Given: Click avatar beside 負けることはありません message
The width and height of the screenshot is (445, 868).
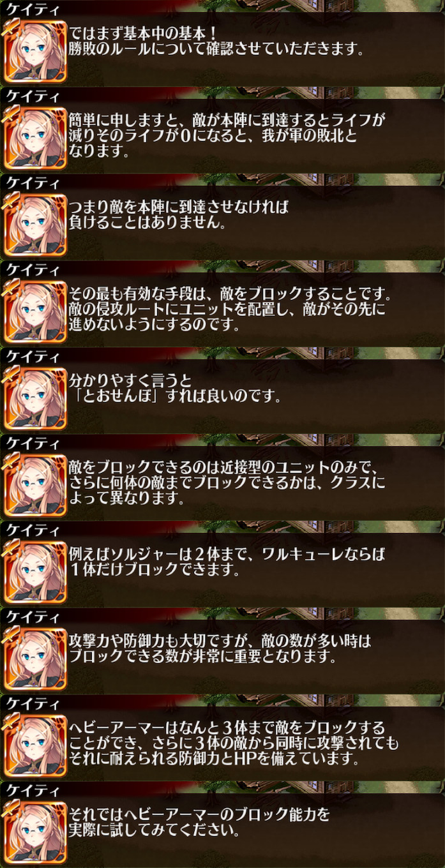Looking at the screenshot, I should (x=35, y=225).
